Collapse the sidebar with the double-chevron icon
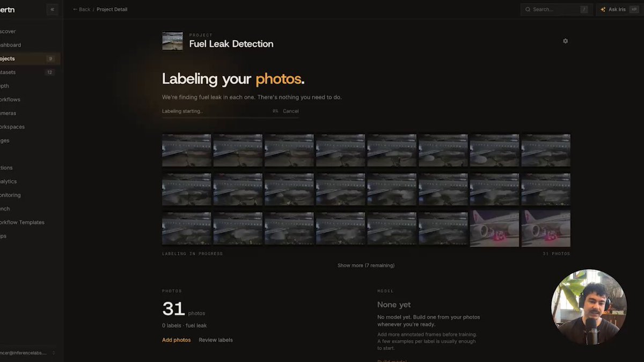This screenshot has height=362, width=644. pos(52,9)
